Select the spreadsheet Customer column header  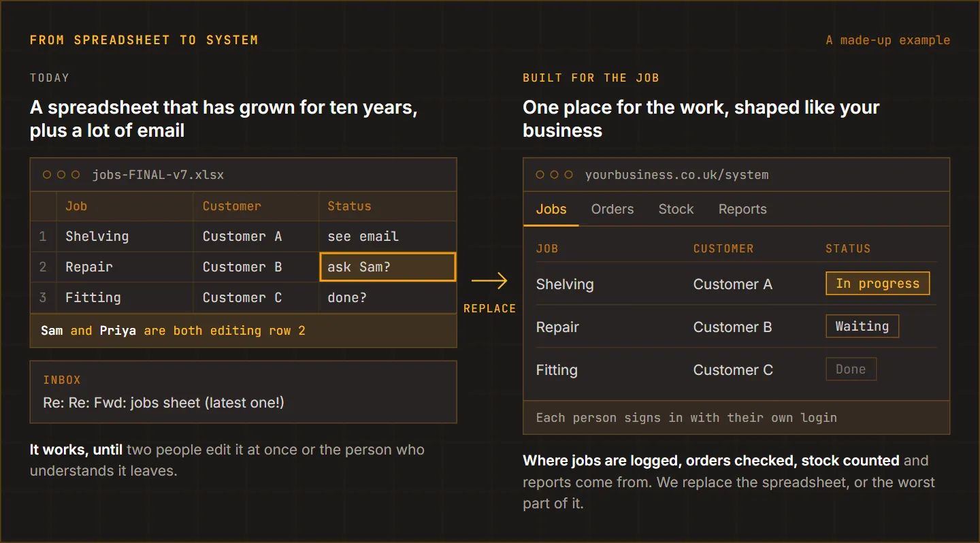click(256, 206)
